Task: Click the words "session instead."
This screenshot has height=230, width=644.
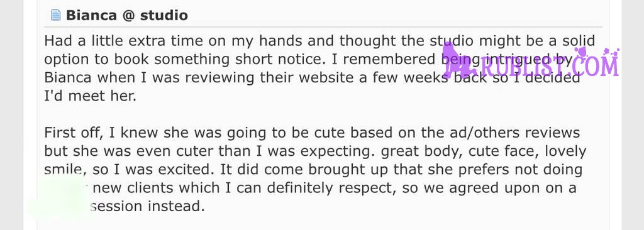Action: (x=147, y=205)
